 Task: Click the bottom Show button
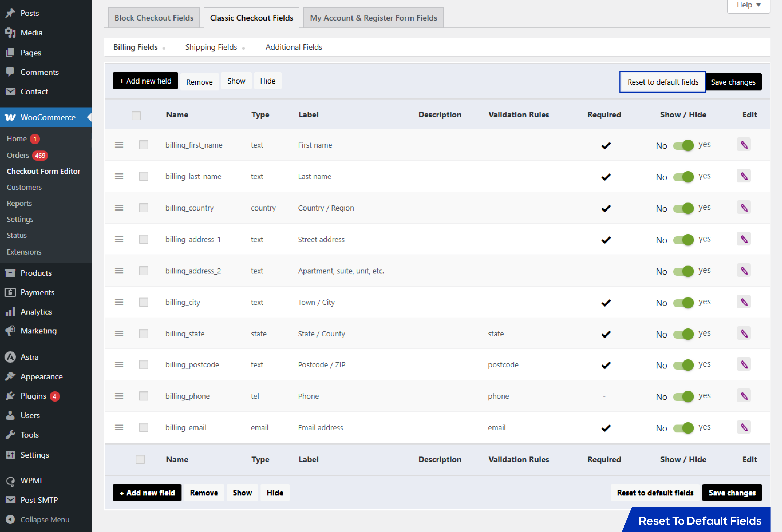242,493
